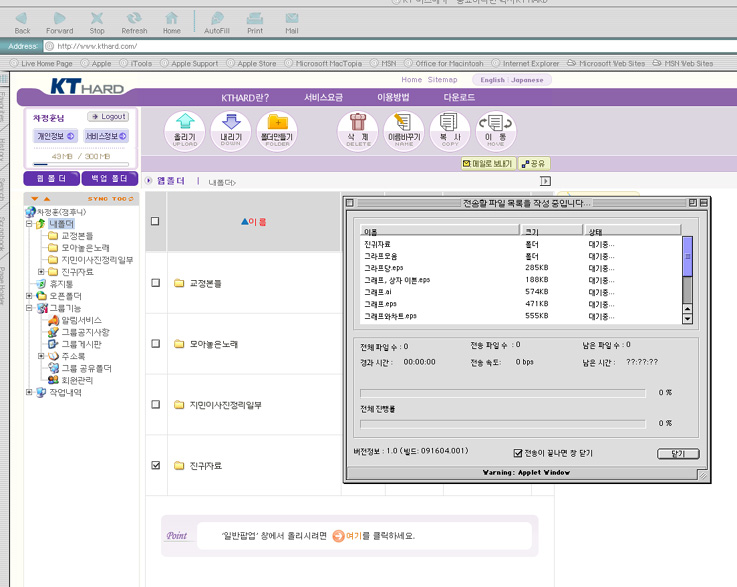Collapse the 그룹기능 tree node

pos(30,308)
